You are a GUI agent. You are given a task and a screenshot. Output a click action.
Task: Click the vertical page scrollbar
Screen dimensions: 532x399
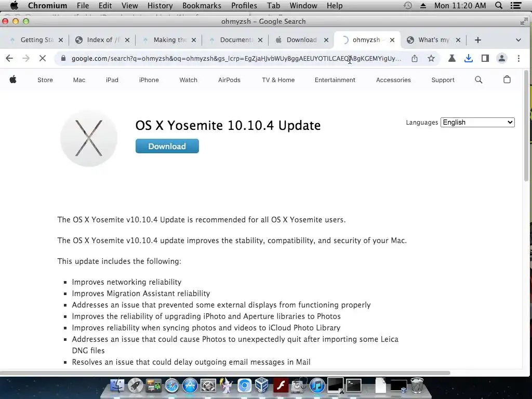tap(526, 126)
